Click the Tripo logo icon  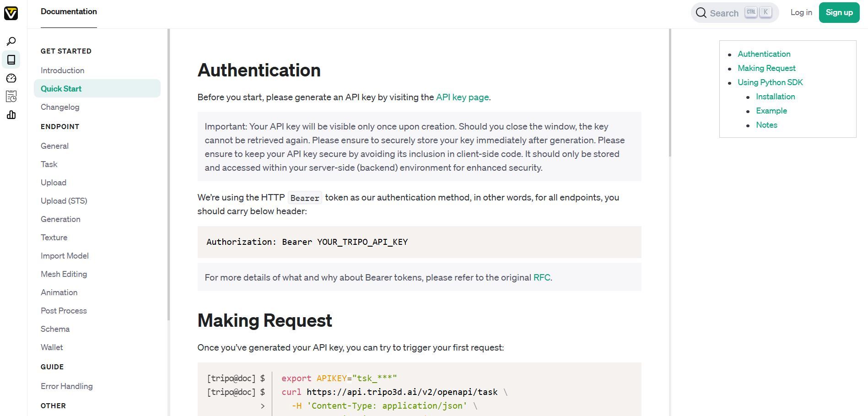[x=11, y=13]
